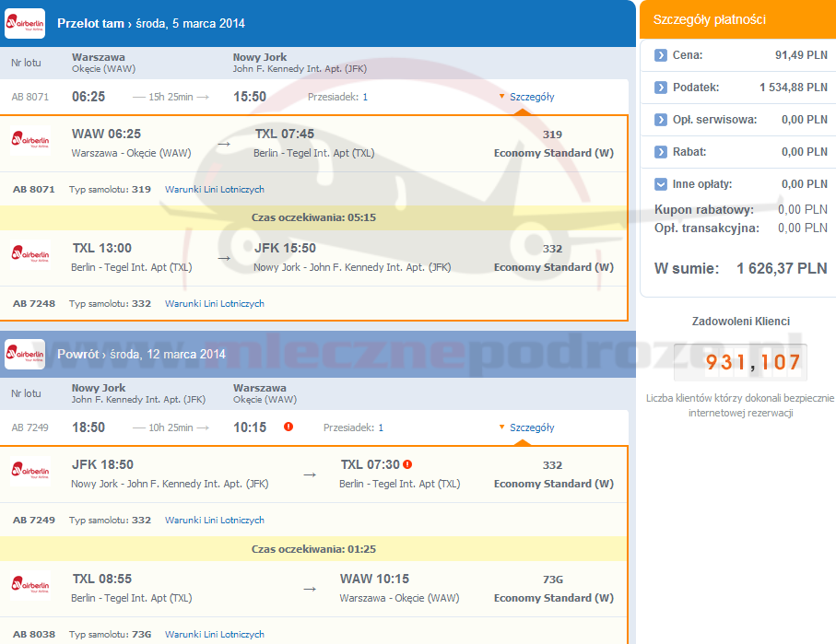Screen dimensions: 836x644
Task: Collapse the Inne opłaty section
Action: click(661, 184)
